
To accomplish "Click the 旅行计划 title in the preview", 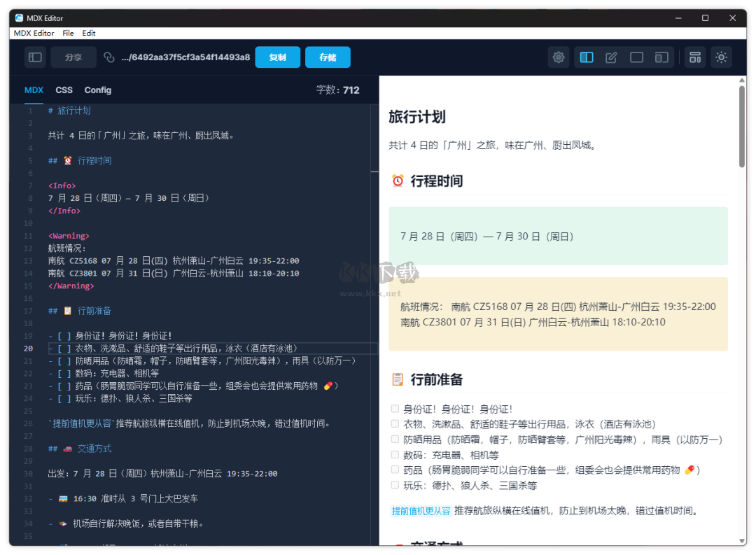I will tap(416, 117).
